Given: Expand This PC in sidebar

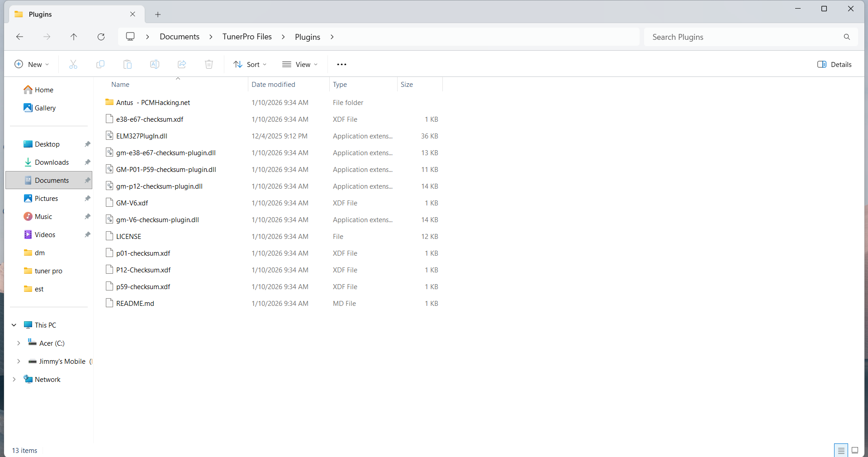Looking at the screenshot, I should point(14,324).
